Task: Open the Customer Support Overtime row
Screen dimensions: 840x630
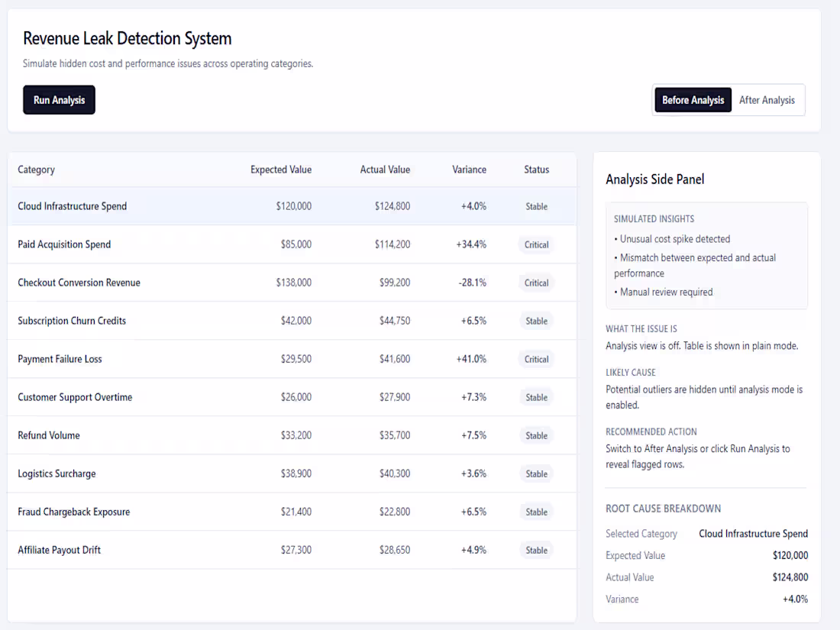Action: click(75, 397)
